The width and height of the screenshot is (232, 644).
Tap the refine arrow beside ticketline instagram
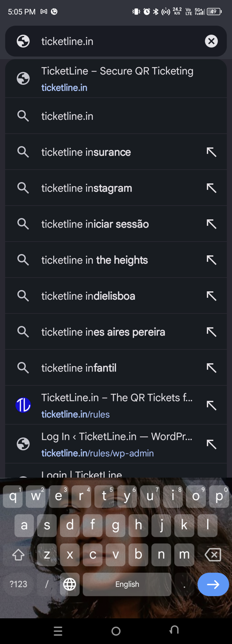point(211,188)
